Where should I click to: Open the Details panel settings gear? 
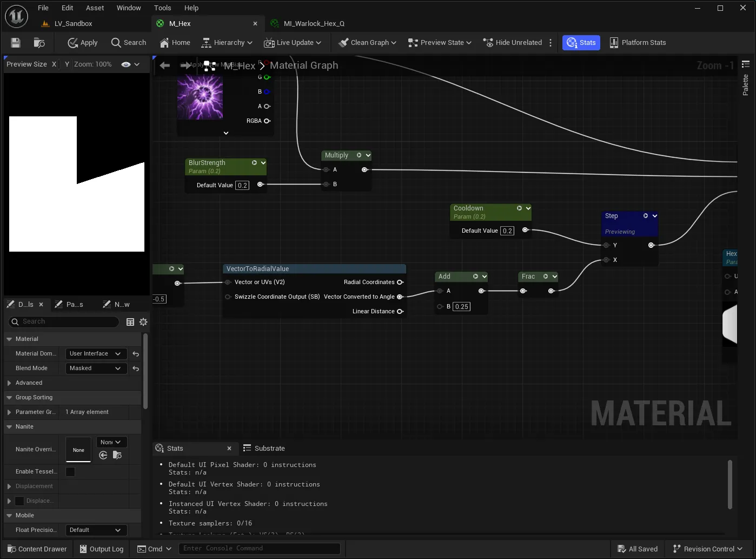coord(143,322)
